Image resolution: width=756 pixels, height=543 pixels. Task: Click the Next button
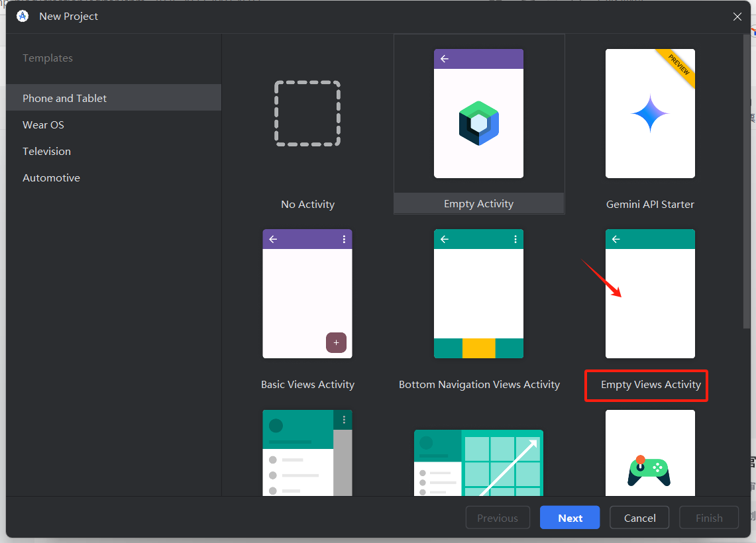(x=569, y=517)
